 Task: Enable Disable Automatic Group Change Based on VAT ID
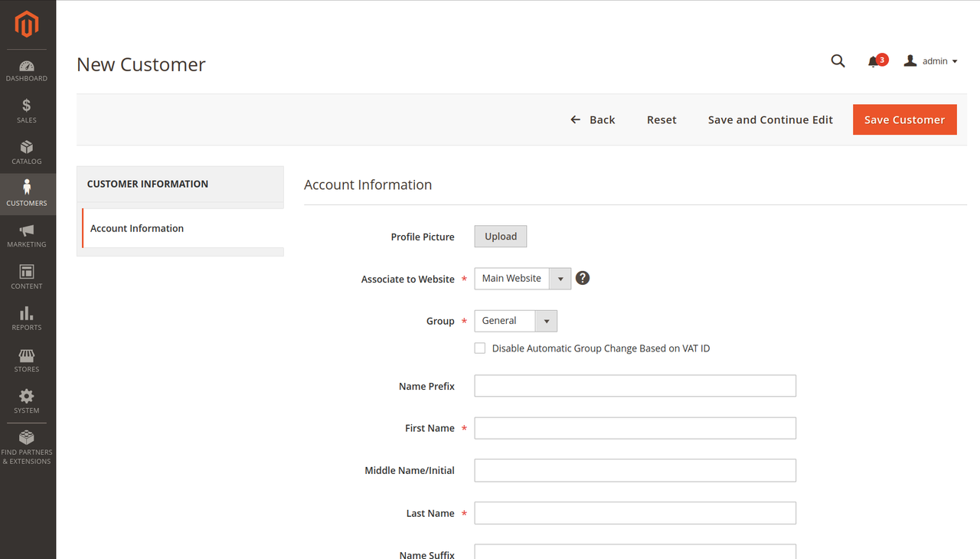click(x=479, y=348)
